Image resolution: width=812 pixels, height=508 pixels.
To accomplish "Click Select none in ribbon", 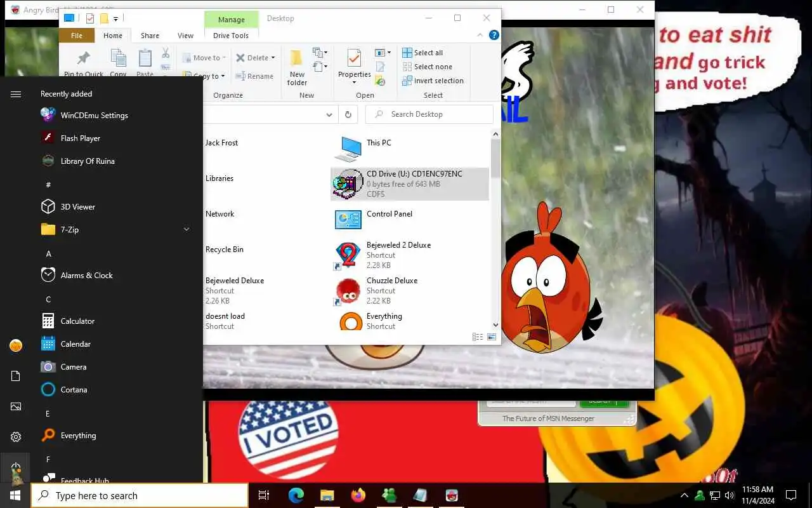I will coord(427,67).
